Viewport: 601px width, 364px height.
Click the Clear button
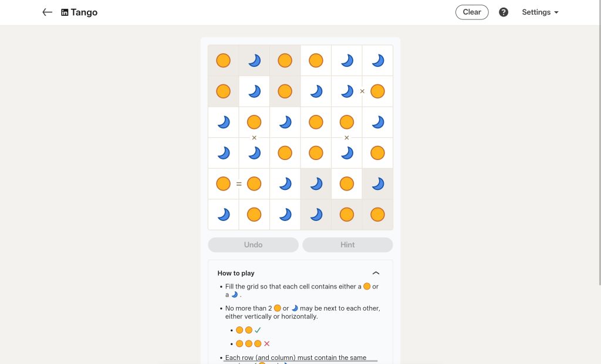(472, 12)
